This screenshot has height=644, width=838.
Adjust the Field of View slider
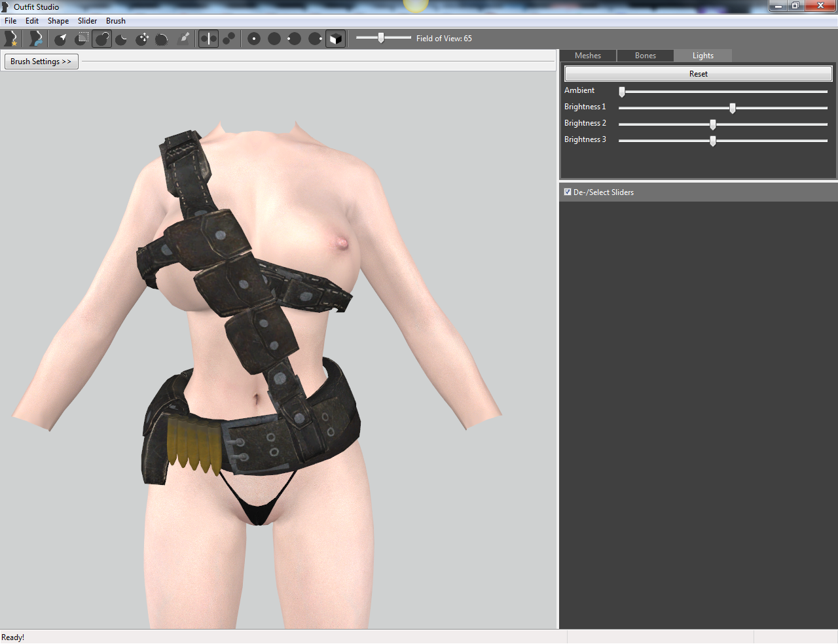coord(384,38)
